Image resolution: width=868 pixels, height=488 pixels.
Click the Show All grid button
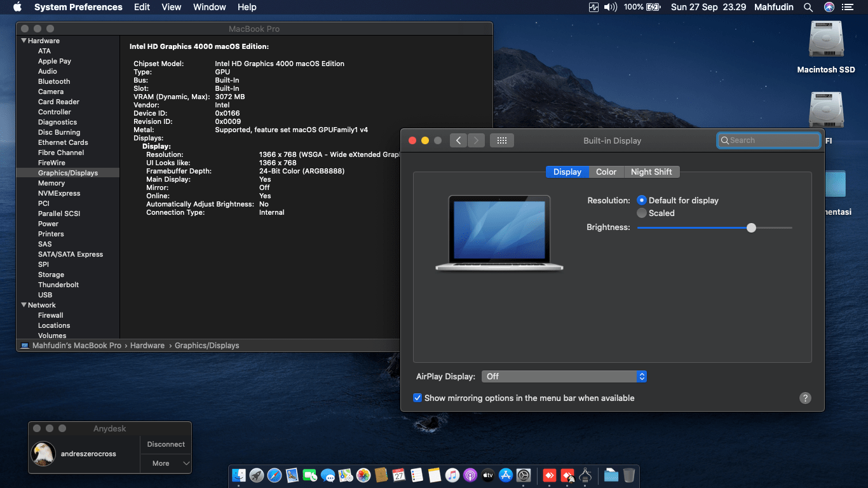tap(501, 140)
